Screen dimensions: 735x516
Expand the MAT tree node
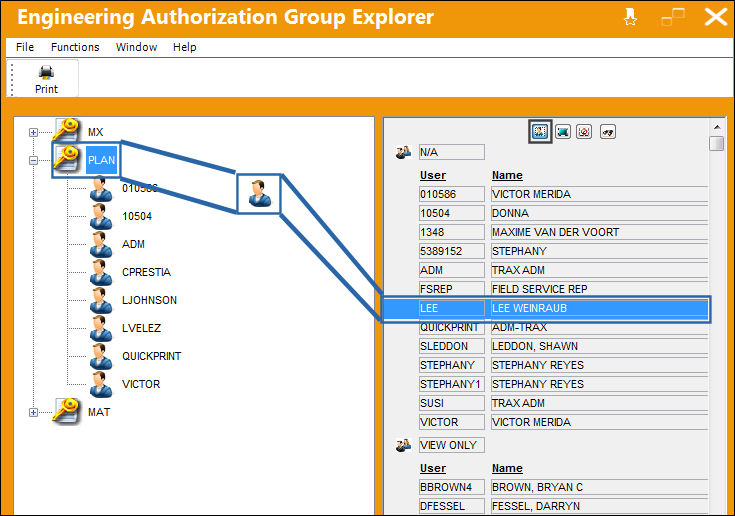click(x=33, y=412)
